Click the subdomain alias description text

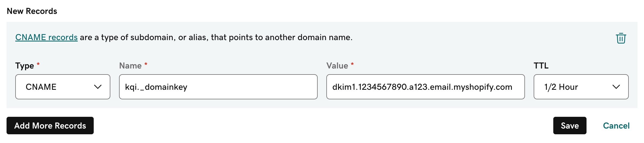[216, 37]
